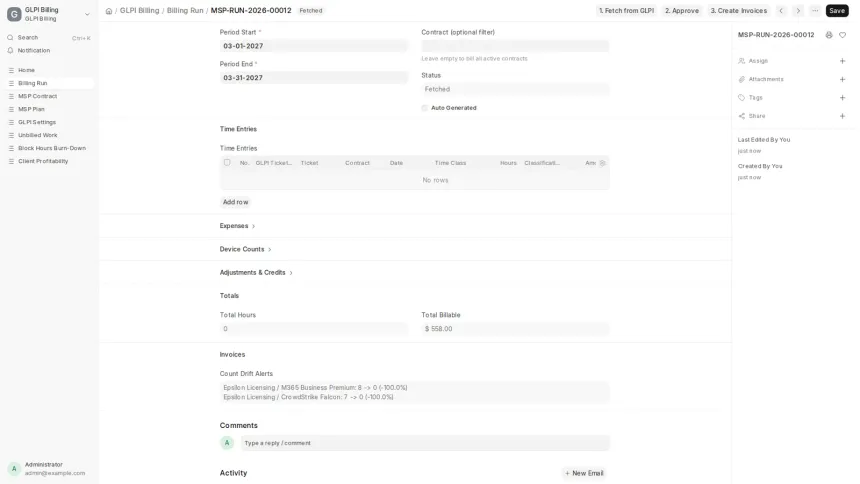The height and width of the screenshot is (484, 860).
Task: Click the Billing Run breadcrumb link
Action: tap(185, 10)
